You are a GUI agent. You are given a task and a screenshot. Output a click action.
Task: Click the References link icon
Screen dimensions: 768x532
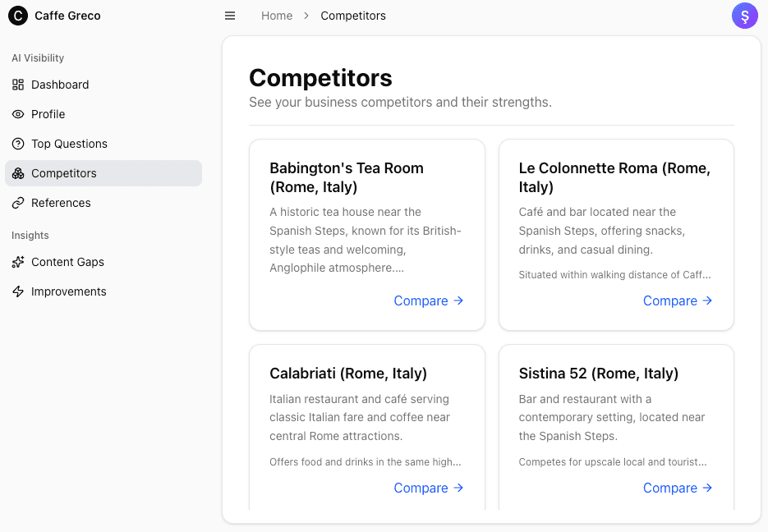click(x=18, y=203)
